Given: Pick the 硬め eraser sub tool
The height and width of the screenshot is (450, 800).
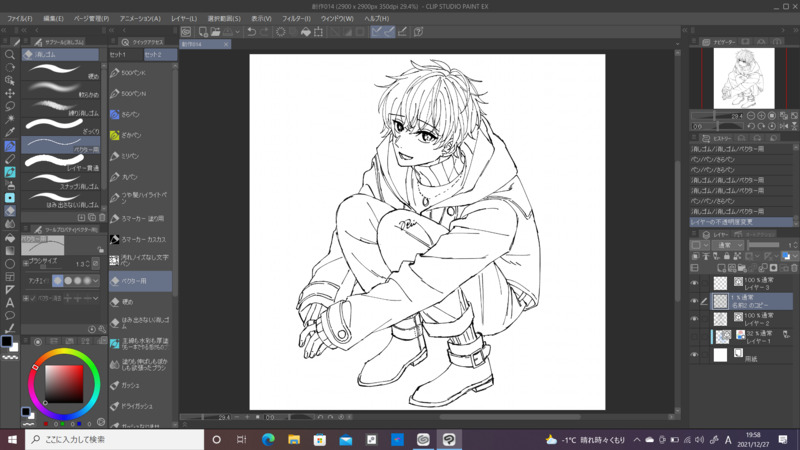Looking at the screenshot, I should [x=61, y=71].
